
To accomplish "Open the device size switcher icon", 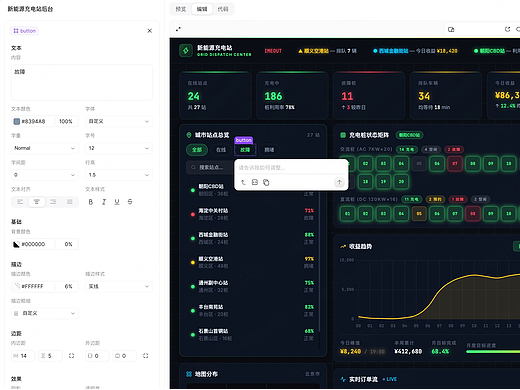I will tap(451, 29).
